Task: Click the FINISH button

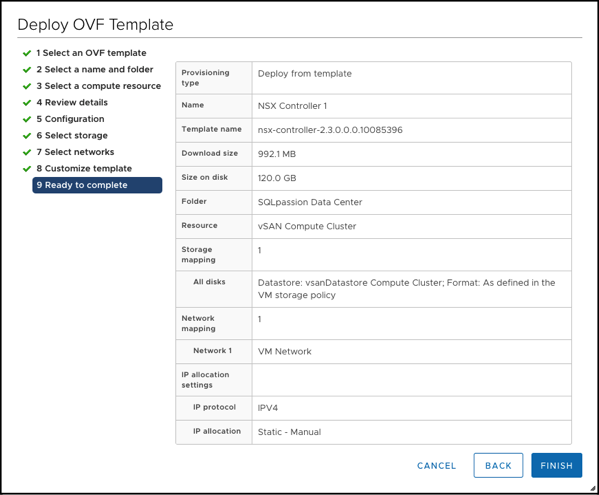Action: (x=556, y=465)
